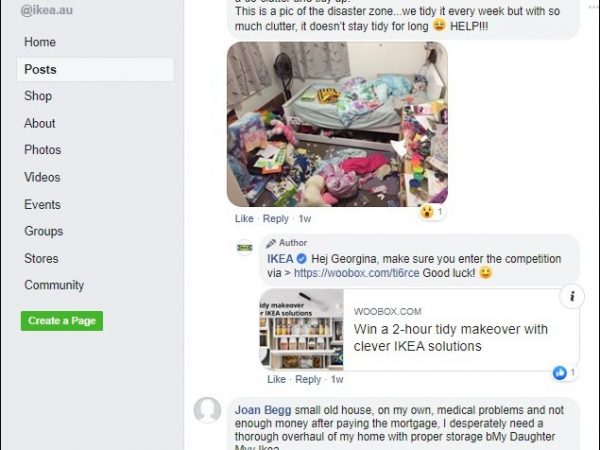Click the IKEA profile avatar icon
This screenshot has width=600, height=450.
[x=245, y=248]
